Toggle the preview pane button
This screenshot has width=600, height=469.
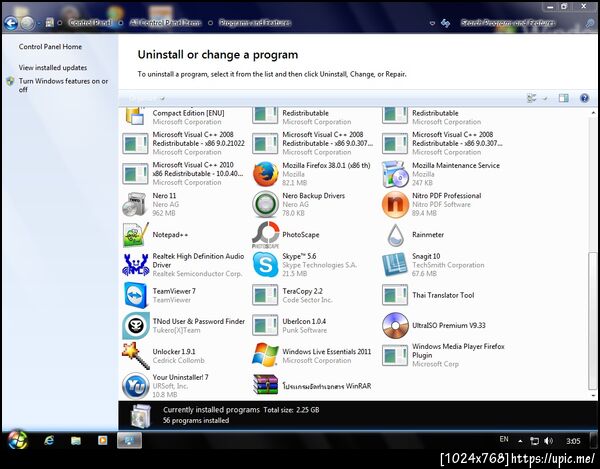pos(563,98)
